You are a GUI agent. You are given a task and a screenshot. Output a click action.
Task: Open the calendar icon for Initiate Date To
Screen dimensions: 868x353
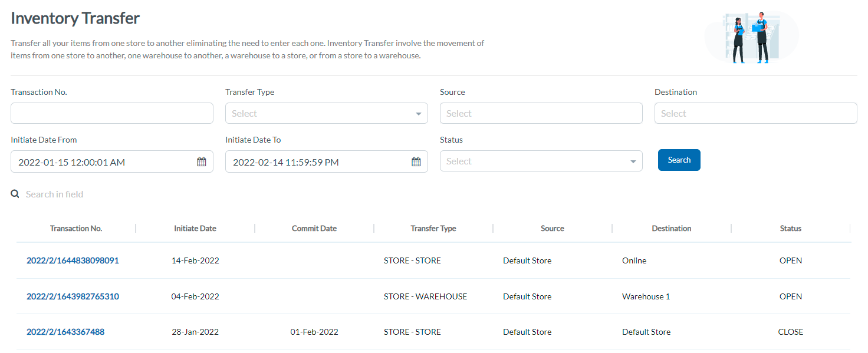coord(416,161)
